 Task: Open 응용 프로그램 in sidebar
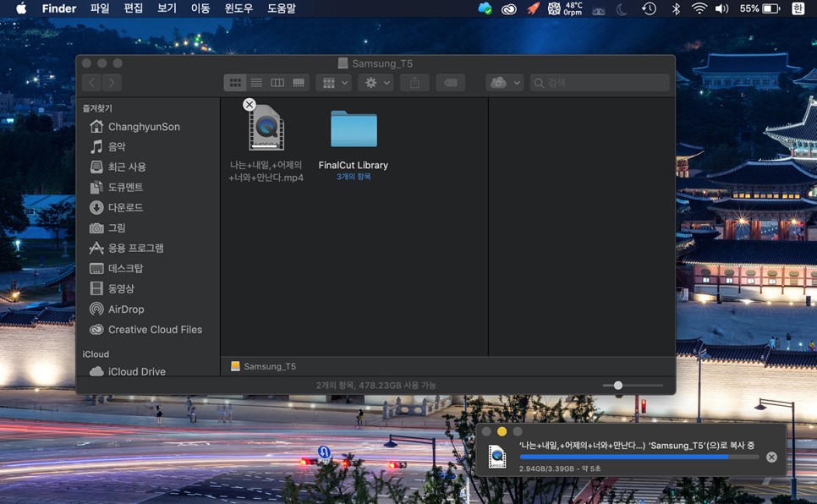click(x=127, y=248)
